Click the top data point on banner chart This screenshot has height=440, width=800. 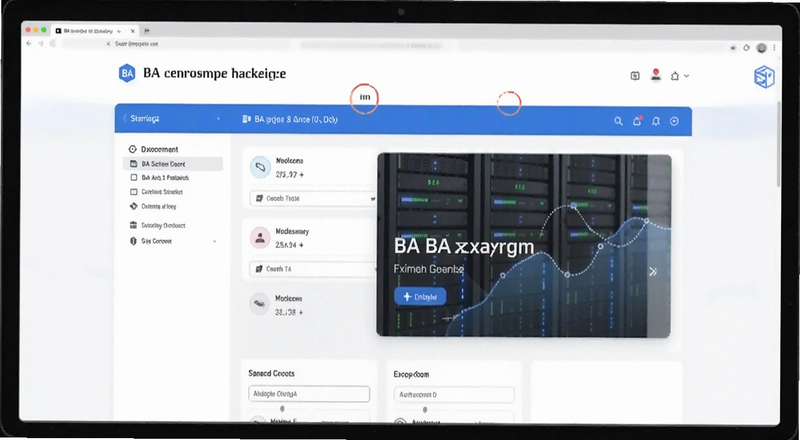pyautogui.click(x=573, y=206)
